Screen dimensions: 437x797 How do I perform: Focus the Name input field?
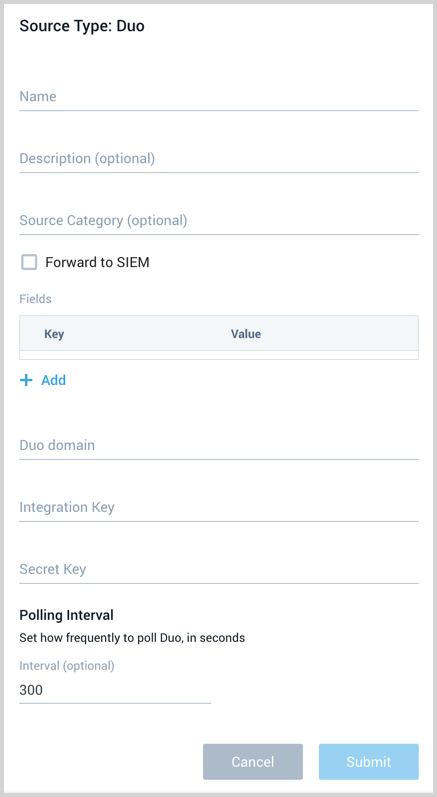point(219,97)
